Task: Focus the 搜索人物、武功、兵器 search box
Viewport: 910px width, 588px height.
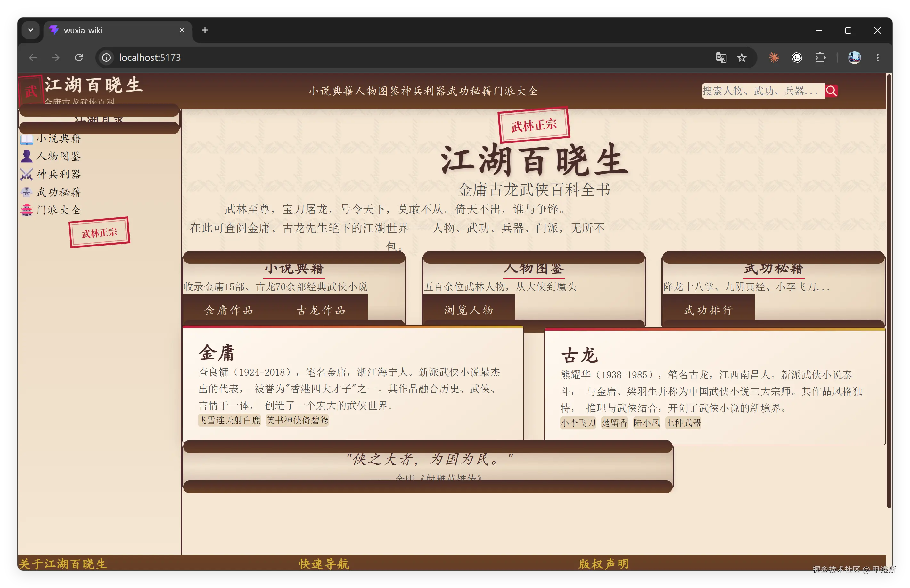Action: point(763,91)
